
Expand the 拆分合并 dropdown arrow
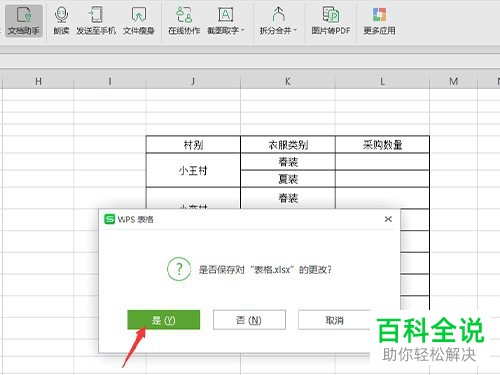295,30
